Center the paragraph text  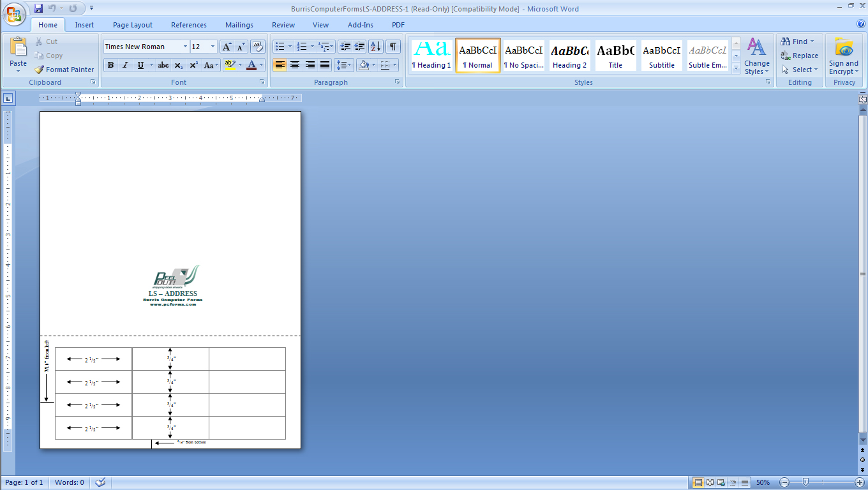click(295, 65)
